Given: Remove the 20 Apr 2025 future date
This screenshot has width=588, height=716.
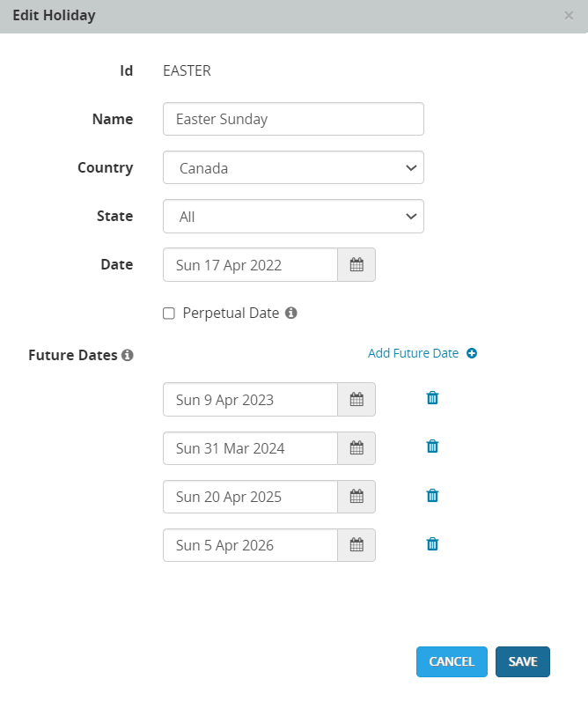Looking at the screenshot, I should tap(432, 495).
